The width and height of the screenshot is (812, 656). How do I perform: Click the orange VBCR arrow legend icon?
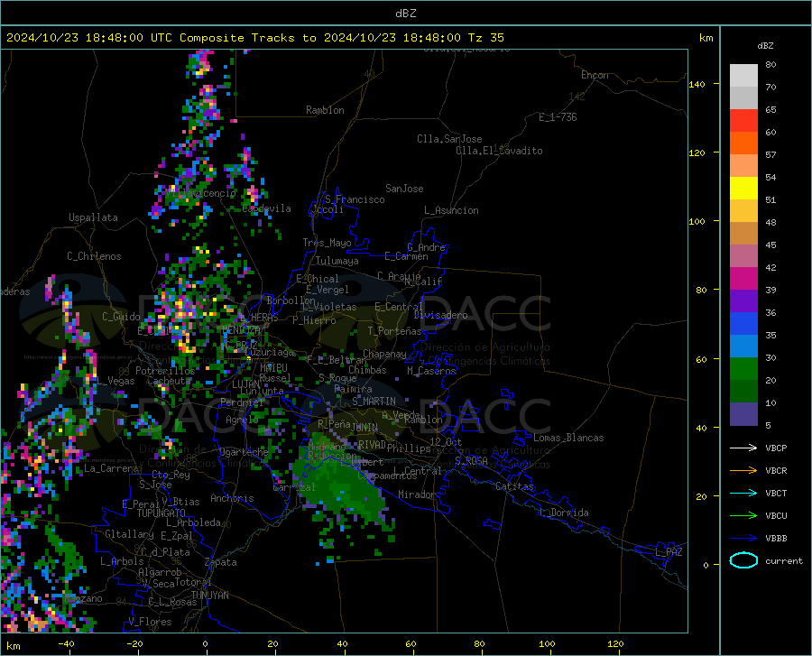tap(743, 471)
